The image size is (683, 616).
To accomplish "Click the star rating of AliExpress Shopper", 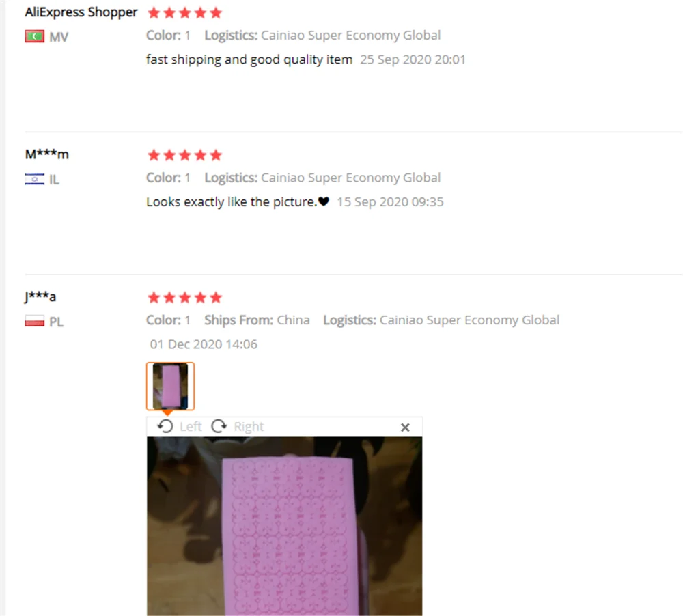I will click(184, 12).
